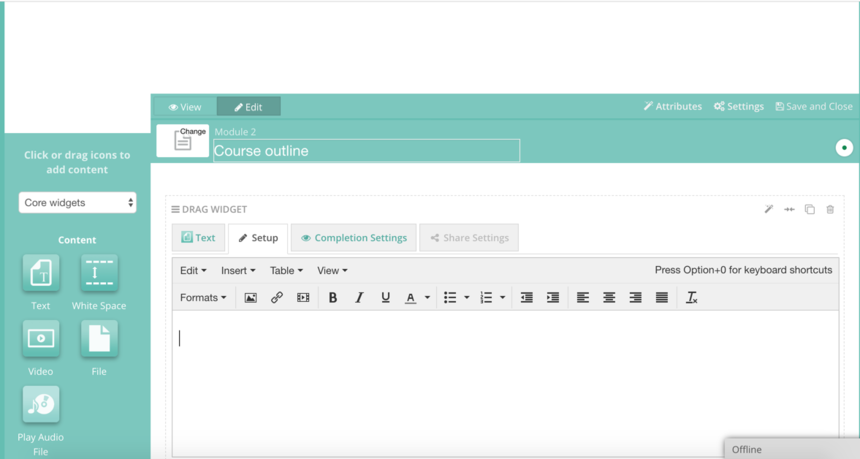The width and height of the screenshot is (860, 459).
Task: Toggle underline formatting
Action: click(x=386, y=298)
